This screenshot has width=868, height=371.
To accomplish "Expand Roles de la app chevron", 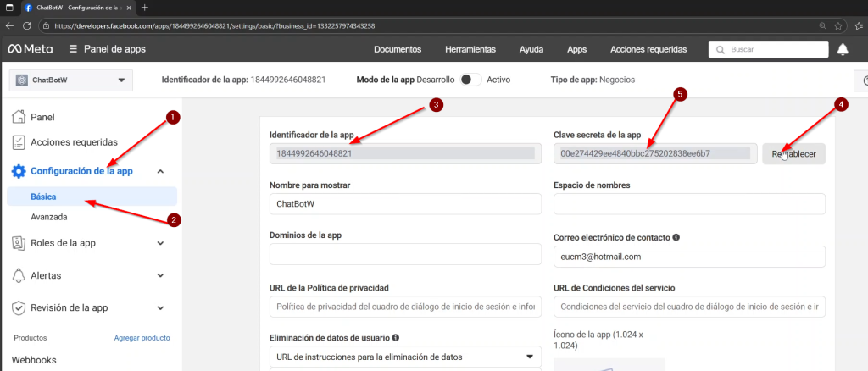I will click(x=160, y=243).
